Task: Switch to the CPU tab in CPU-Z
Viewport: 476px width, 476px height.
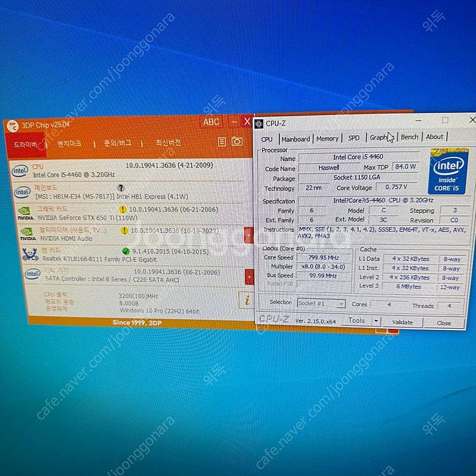Action: click(x=267, y=140)
